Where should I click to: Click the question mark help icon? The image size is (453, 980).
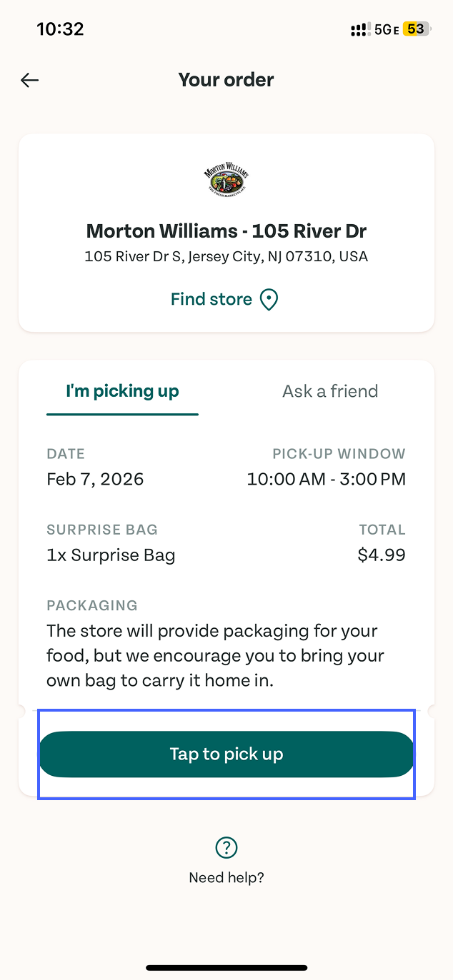[x=226, y=848]
